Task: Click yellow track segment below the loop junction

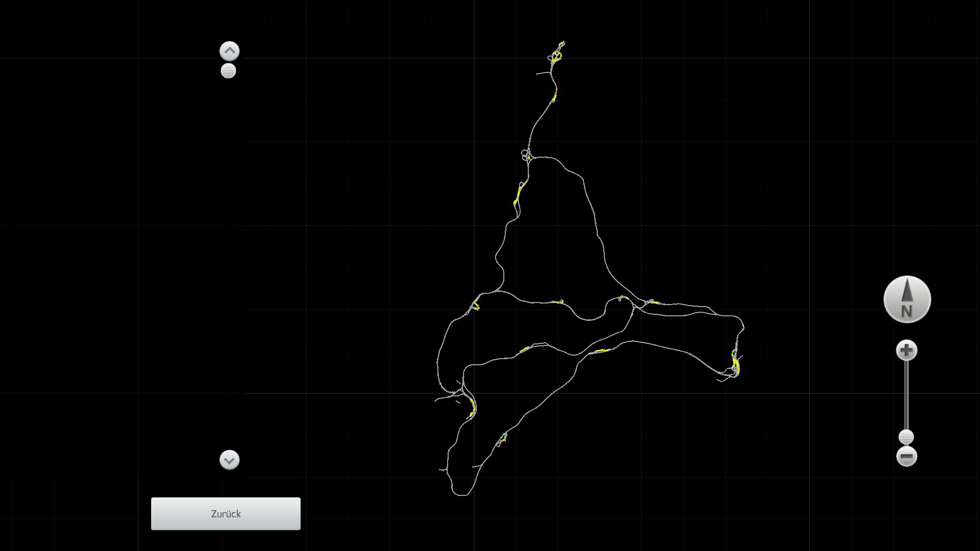Action: click(x=518, y=194)
